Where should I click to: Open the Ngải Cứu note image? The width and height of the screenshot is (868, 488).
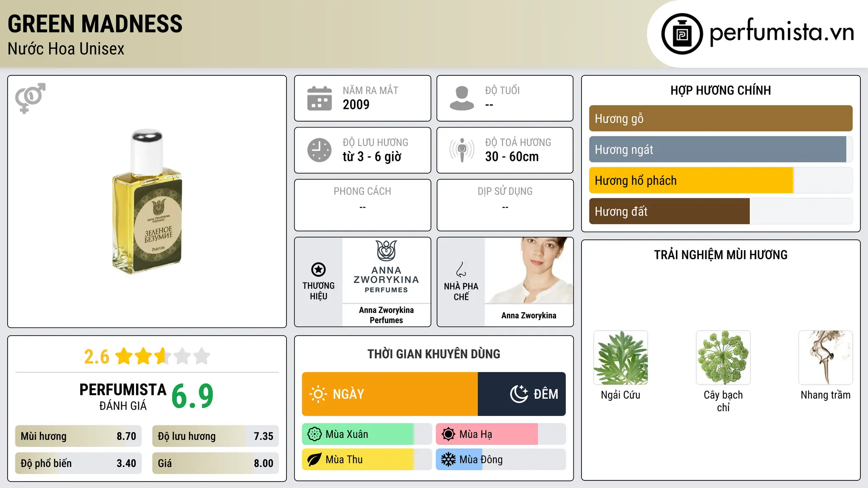click(620, 358)
